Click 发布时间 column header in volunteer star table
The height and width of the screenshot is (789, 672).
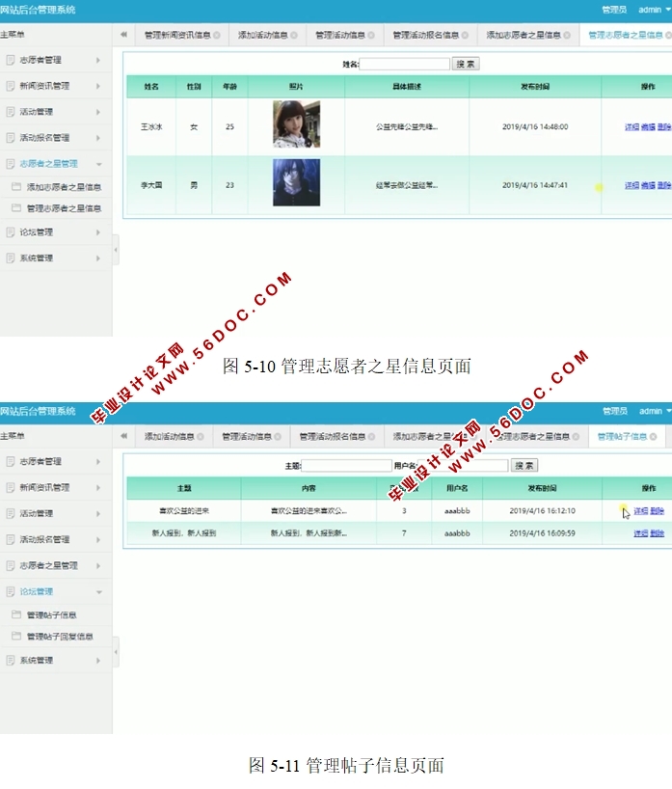point(535,87)
